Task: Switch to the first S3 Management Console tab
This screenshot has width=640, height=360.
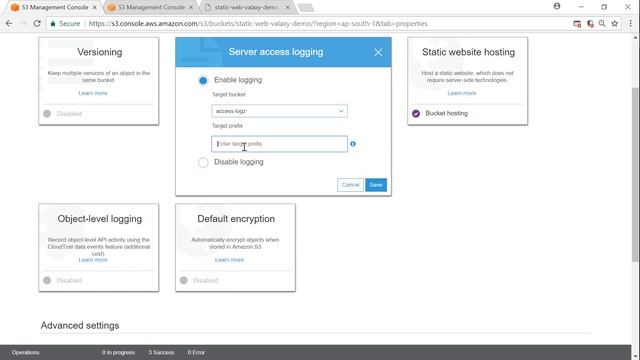Action: [x=54, y=7]
